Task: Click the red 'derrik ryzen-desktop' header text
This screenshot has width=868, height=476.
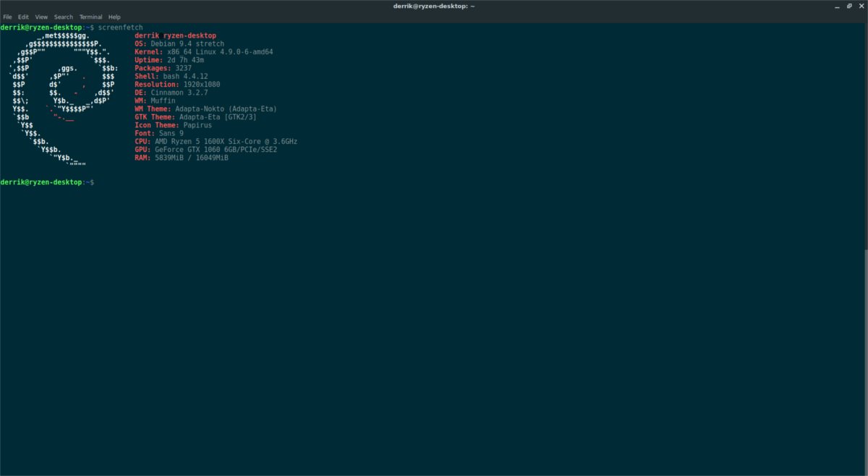Action: (176, 35)
